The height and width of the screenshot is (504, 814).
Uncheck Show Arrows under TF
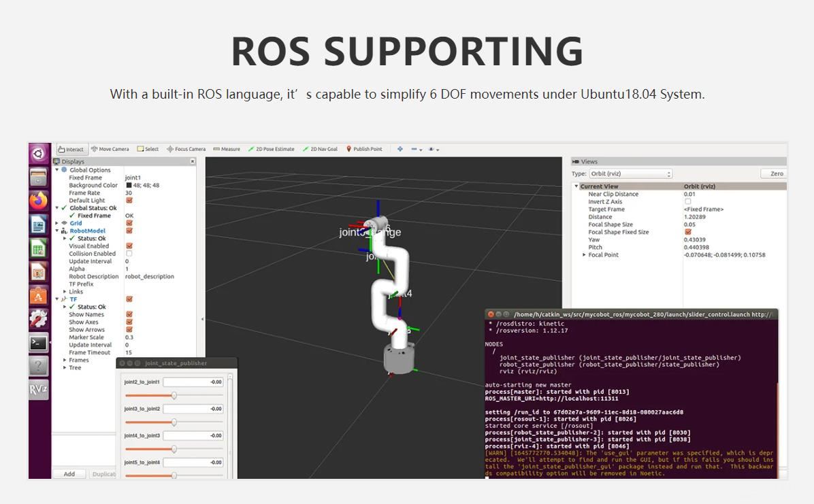[129, 330]
